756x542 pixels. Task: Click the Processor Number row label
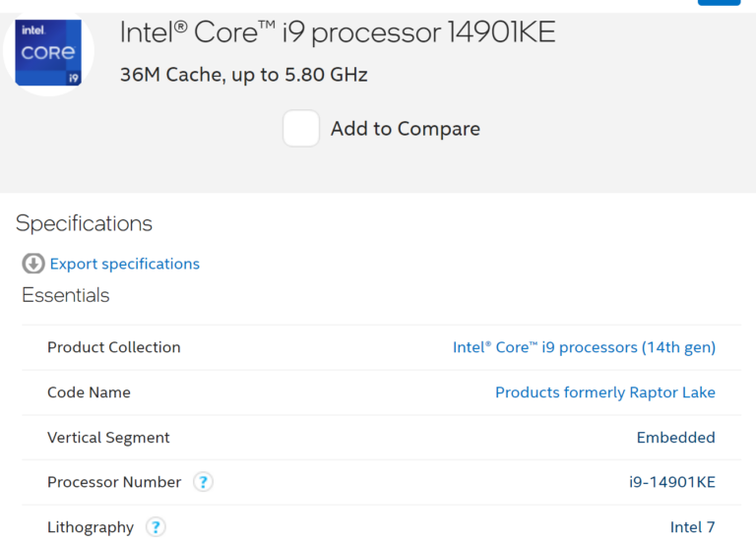coord(114,482)
